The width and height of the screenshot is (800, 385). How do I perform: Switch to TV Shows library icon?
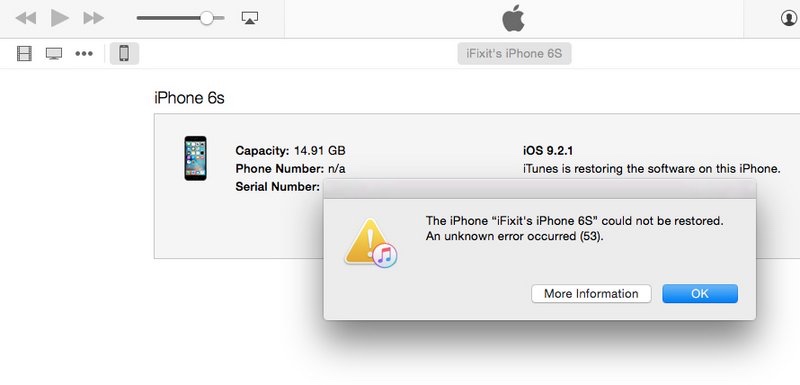[54, 54]
